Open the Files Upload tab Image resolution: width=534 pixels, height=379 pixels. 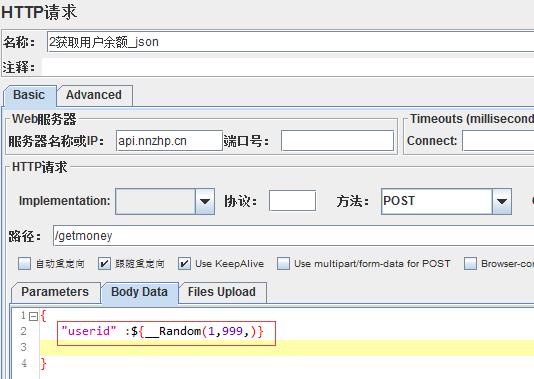(x=222, y=292)
